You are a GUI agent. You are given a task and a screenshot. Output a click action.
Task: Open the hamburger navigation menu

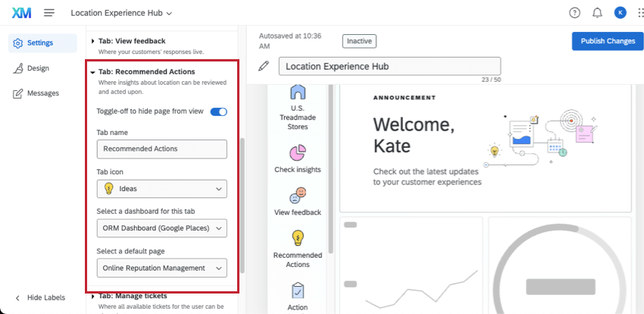pyautogui.click(x=49, y=13)
